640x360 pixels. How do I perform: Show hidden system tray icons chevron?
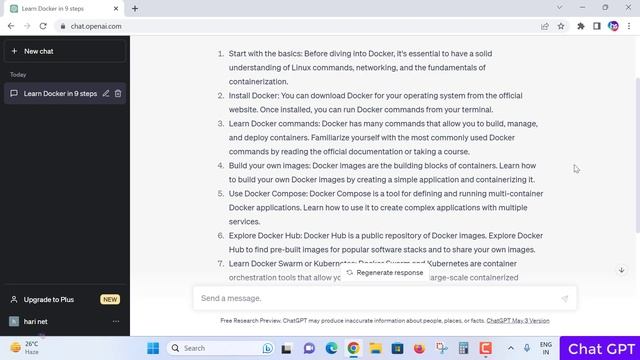[511, 348]
